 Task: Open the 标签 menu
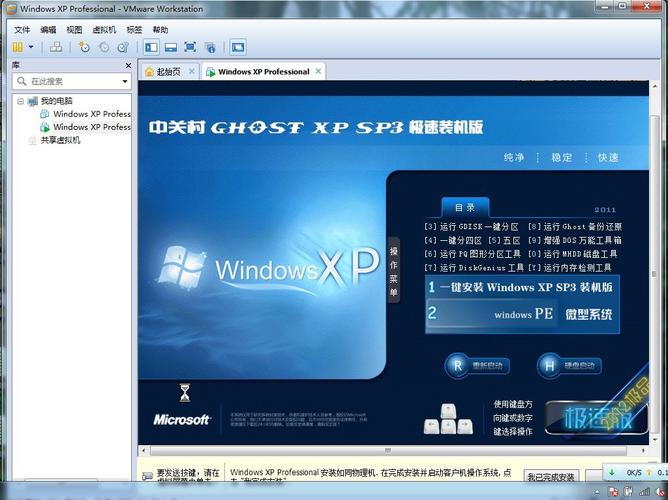point(134,30)
